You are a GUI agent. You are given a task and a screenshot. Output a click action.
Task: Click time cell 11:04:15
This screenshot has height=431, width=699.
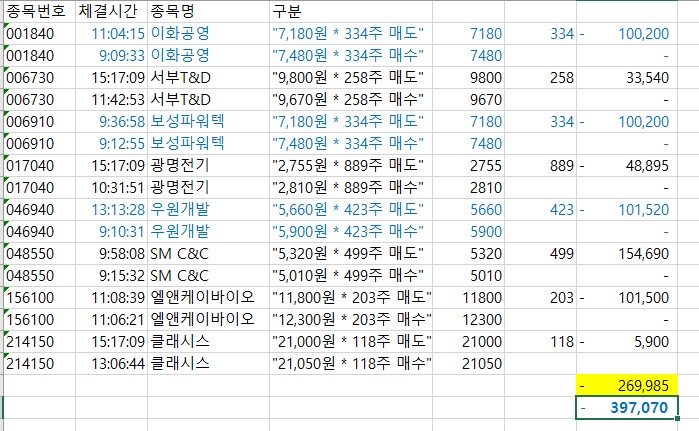pos(111,33)
